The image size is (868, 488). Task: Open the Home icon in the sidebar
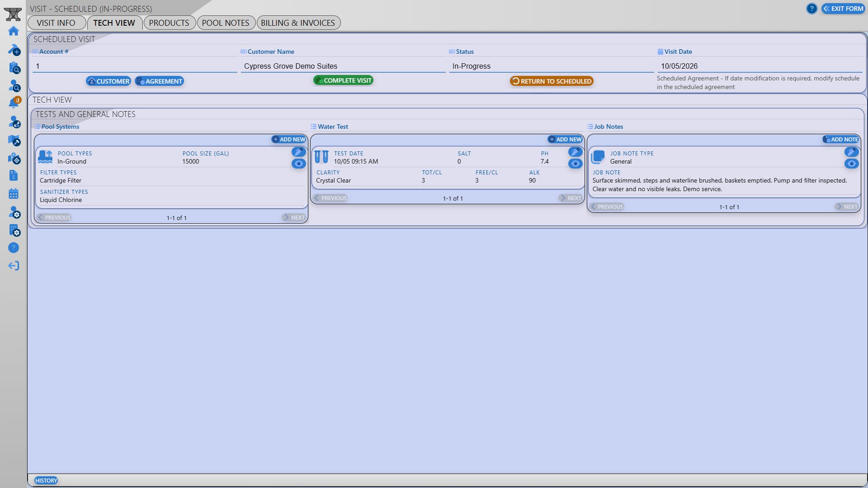pyautogui.click(x=14, y=31)
